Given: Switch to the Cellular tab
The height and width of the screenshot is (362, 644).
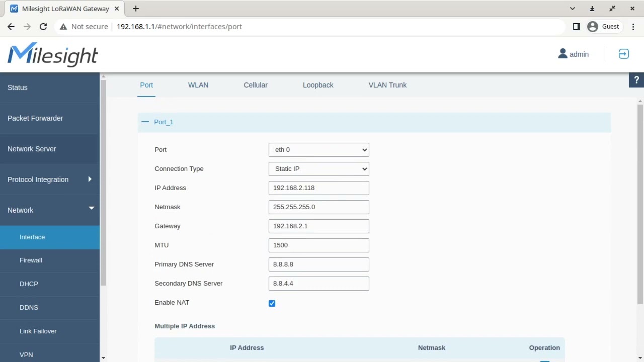Looking at the screenshot, I should point(256,85).
